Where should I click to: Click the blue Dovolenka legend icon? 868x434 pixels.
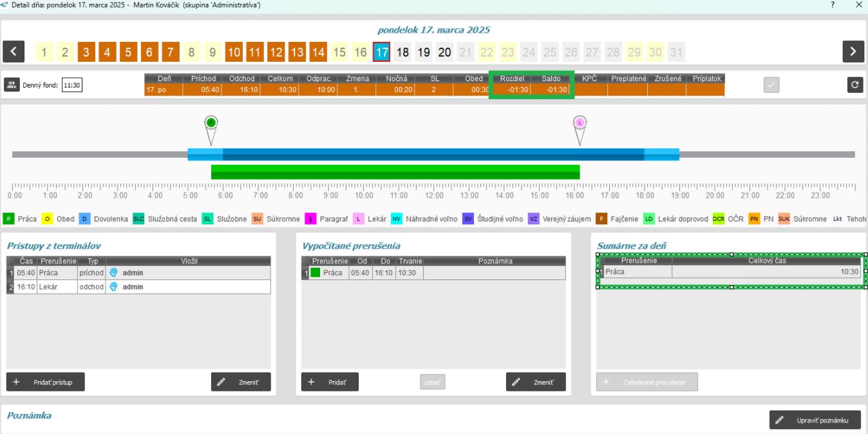[x=85, y=219]
